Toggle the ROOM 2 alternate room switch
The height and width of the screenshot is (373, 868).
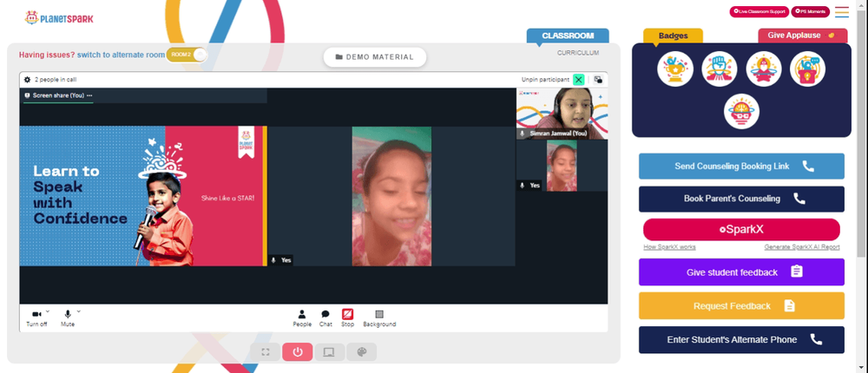187,55
